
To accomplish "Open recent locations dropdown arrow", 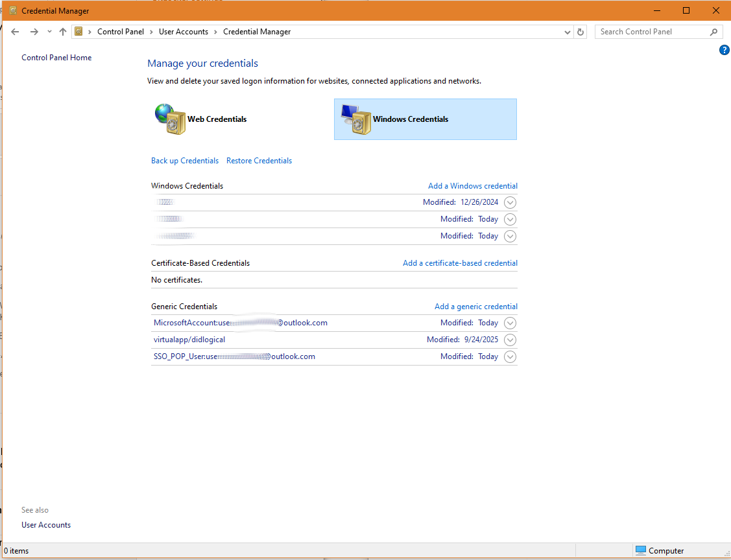I will 49,32.
